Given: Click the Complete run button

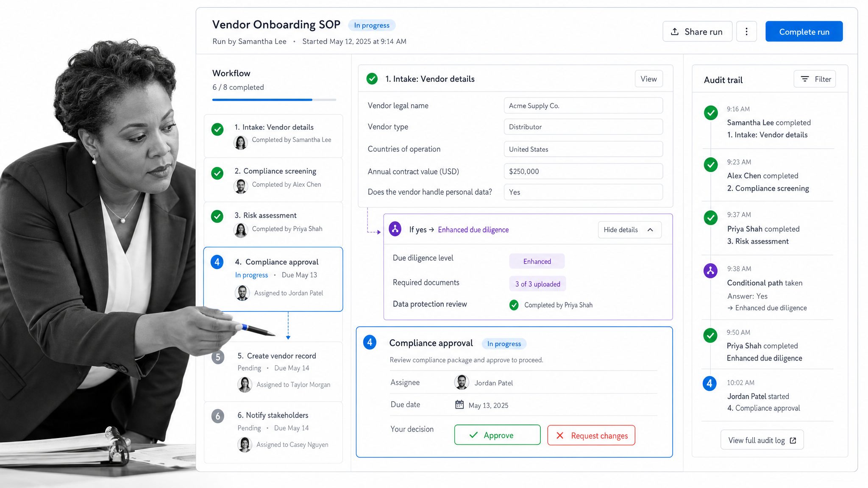Looking at the screenshot, I should click(x=804, y=31).
